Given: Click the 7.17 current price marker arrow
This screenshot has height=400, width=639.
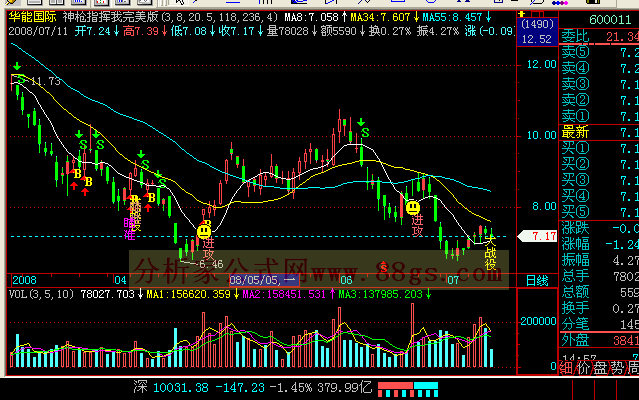Looking at the screenshot, I should (x=538, y=236).
